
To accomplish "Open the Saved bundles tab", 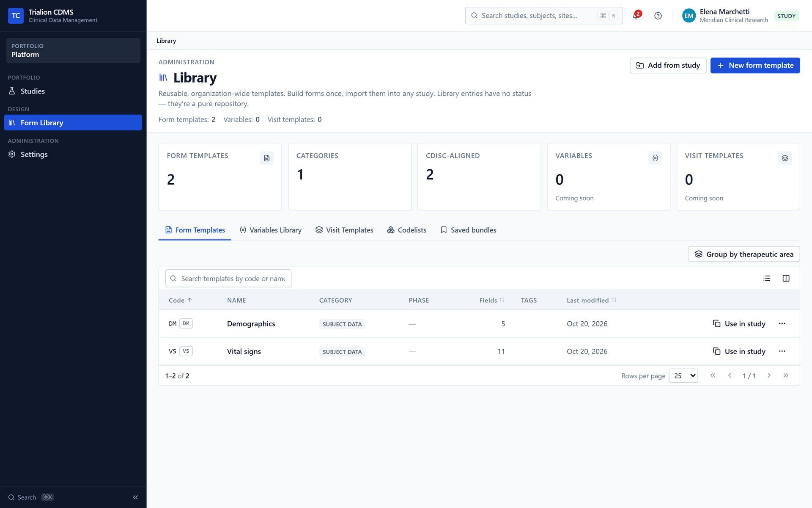I will pyautogui.click(x=468, y=230).
